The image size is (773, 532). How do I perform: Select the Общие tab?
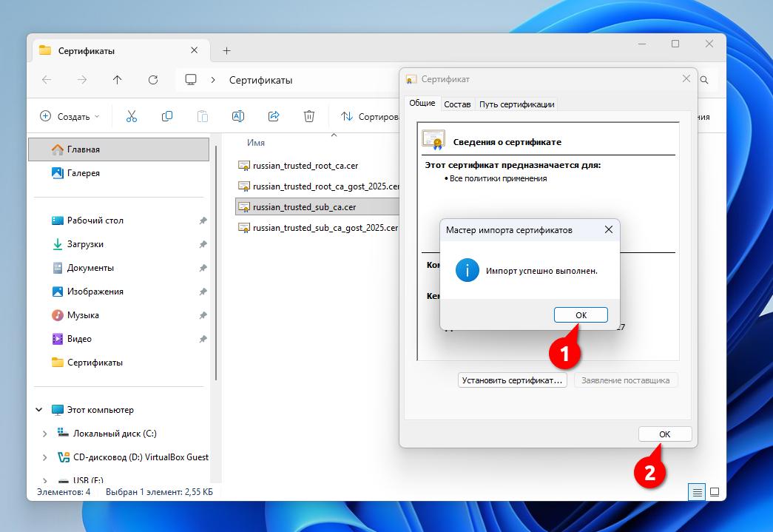(422, 103)
